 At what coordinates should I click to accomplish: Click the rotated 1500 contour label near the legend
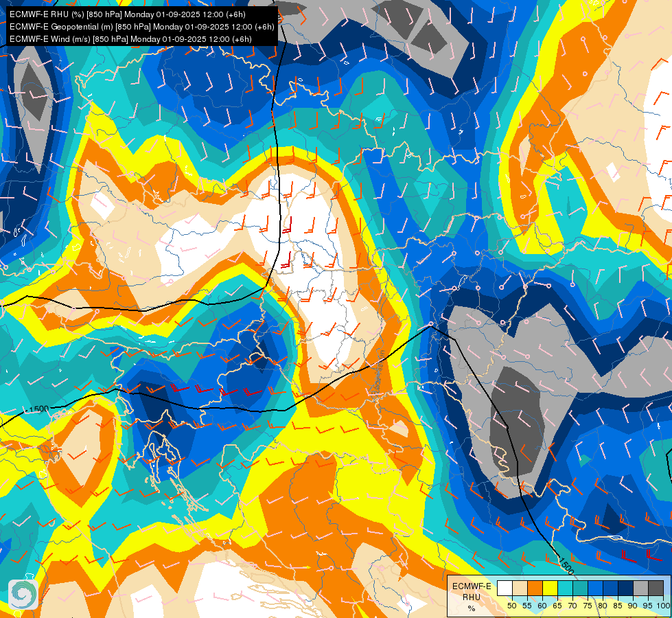[566, 565]
